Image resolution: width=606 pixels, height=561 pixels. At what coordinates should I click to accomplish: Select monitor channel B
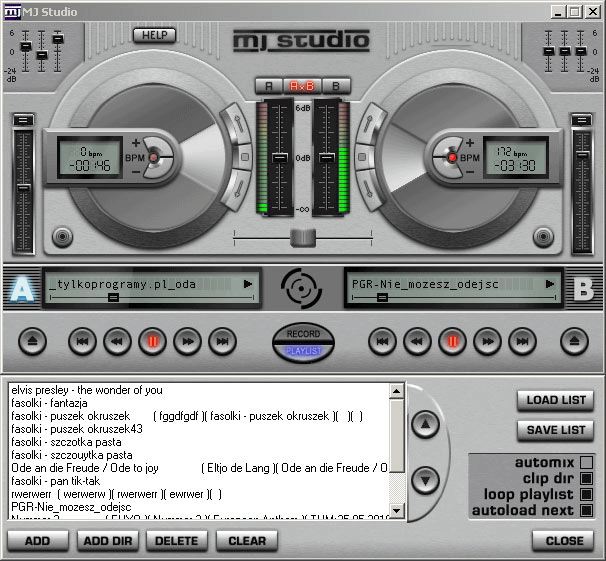coord(336,86)
